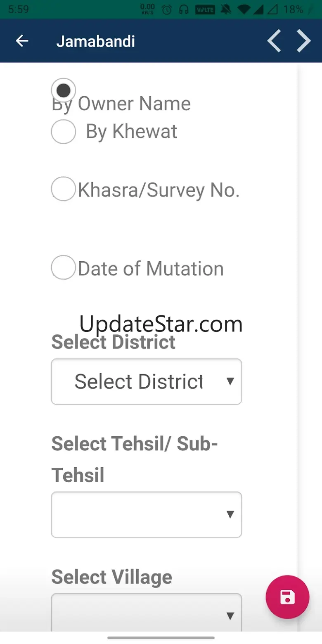Choose the Khasra/Survey No. radio option

(63, 189)
